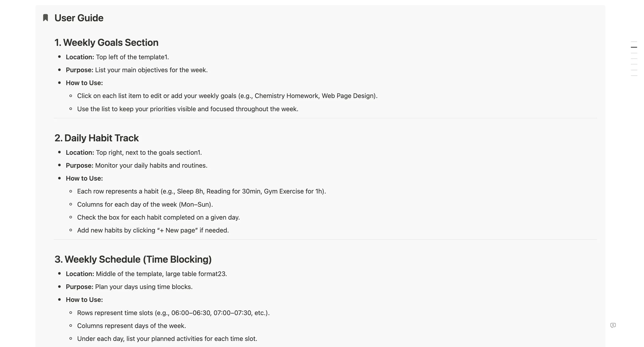Place cursor in "Top left of the template1." line
Screen dimensions: 644x347
132,57
